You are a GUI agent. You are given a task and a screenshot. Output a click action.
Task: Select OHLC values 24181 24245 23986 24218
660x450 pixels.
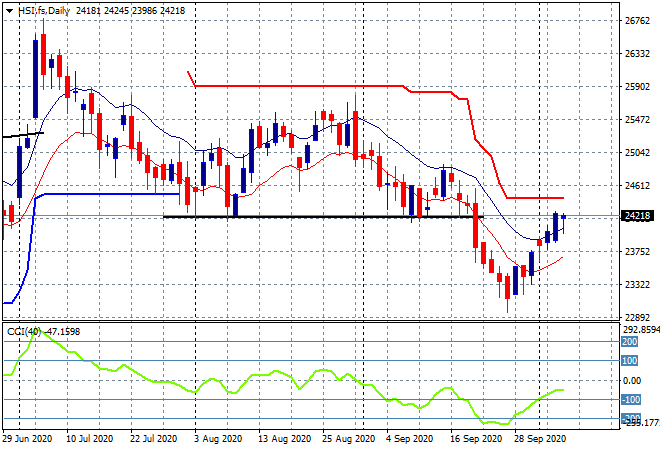(130, 11)
